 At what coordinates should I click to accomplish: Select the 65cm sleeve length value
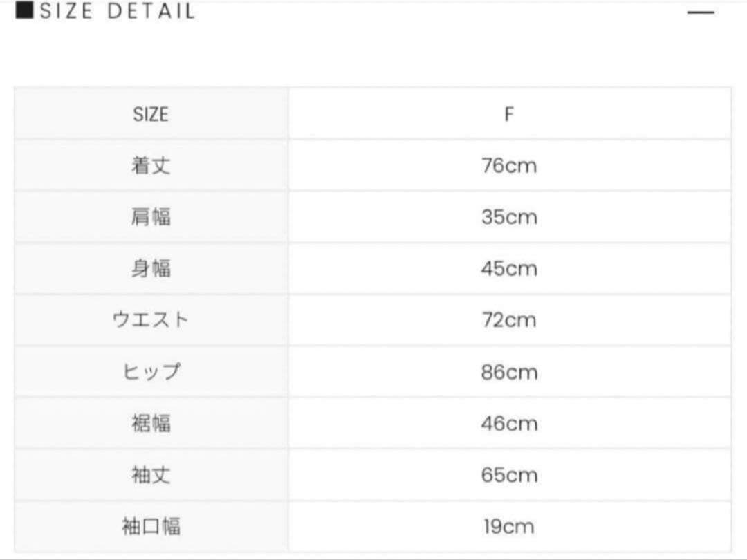coord(509,475)
